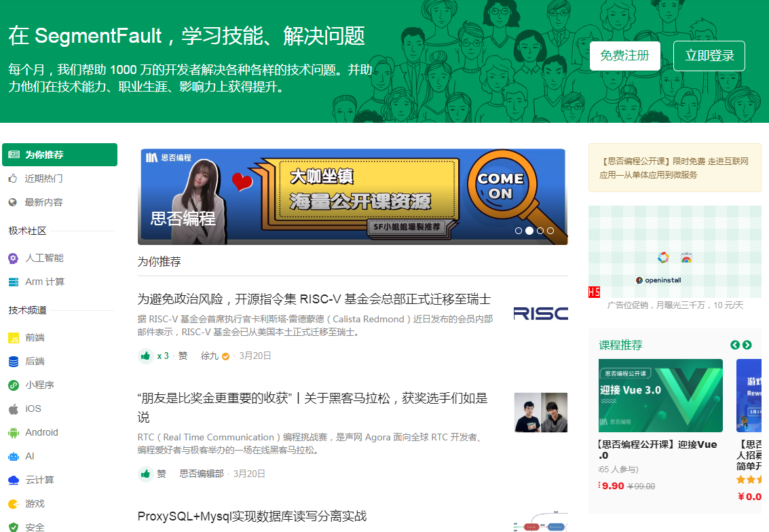The image size is (769, 532).
Task: Open the 黑客马拉松 article title
Action: [x=313, y=407]
